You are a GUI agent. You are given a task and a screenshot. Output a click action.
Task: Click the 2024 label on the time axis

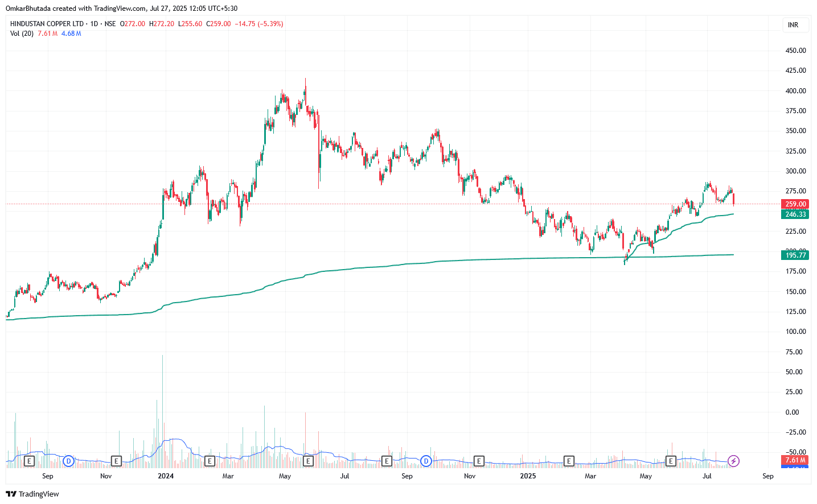point(166,476)
